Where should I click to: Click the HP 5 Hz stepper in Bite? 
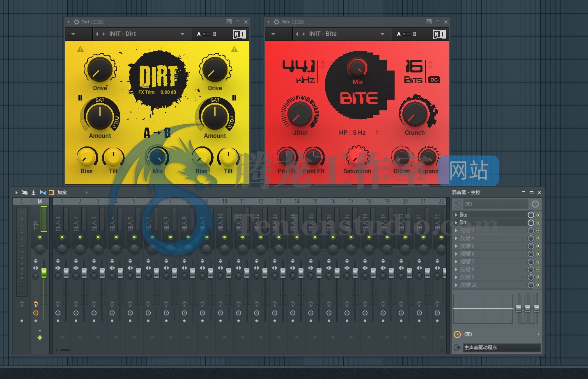377,132
